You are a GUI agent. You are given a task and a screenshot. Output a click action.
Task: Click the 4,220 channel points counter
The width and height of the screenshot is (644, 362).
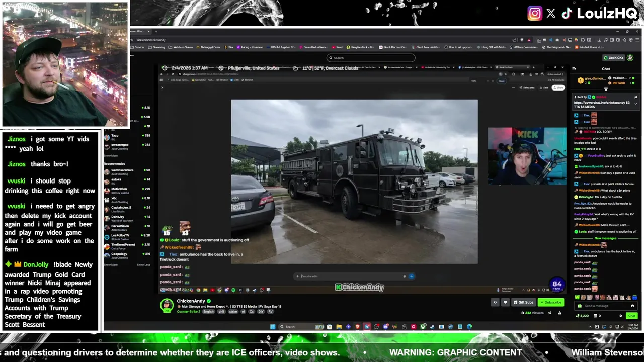coord(582,316)
